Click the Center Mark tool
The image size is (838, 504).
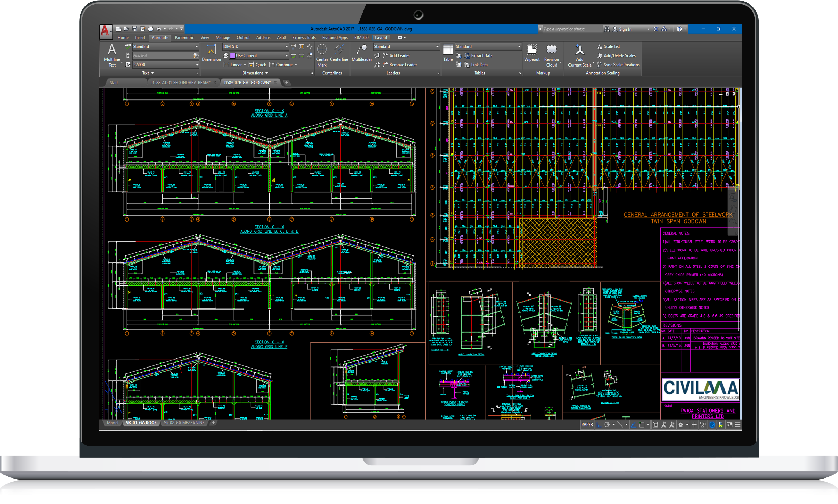point(322,55)
